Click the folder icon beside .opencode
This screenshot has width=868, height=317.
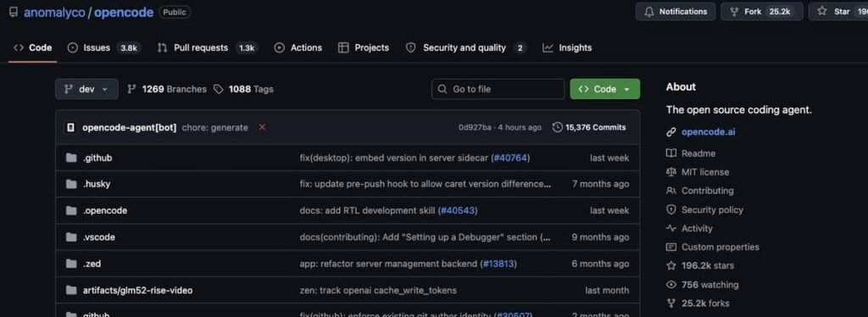[71, 211]
